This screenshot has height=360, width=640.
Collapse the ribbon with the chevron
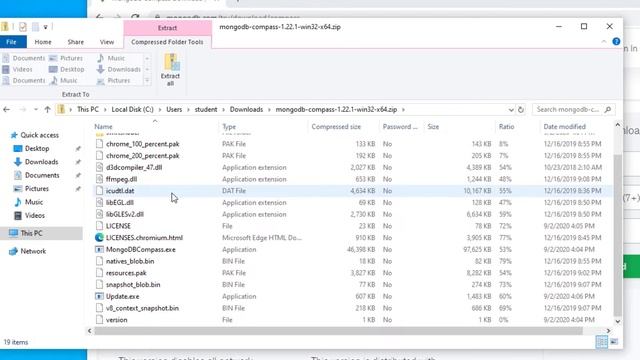pos(604,42)
